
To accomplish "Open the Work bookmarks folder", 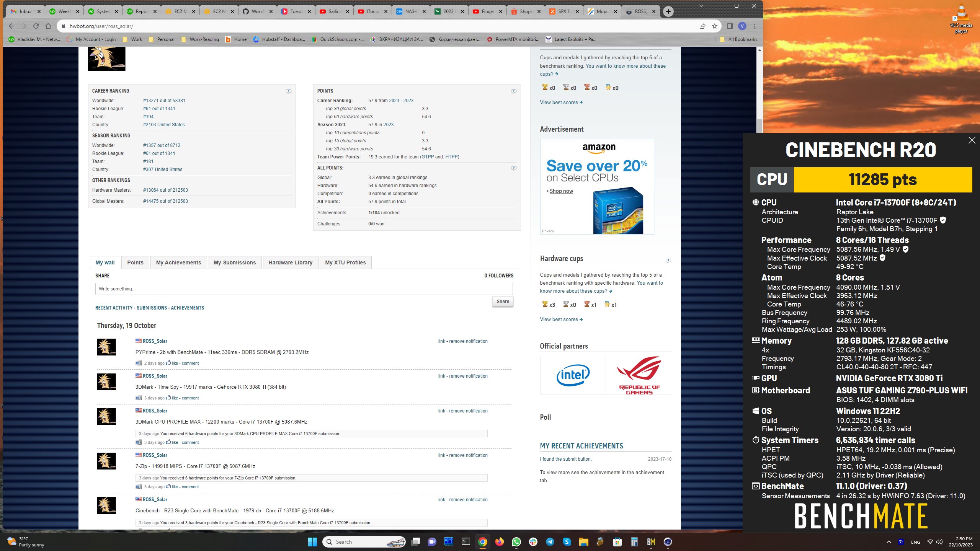I will (x=132, y=39).
